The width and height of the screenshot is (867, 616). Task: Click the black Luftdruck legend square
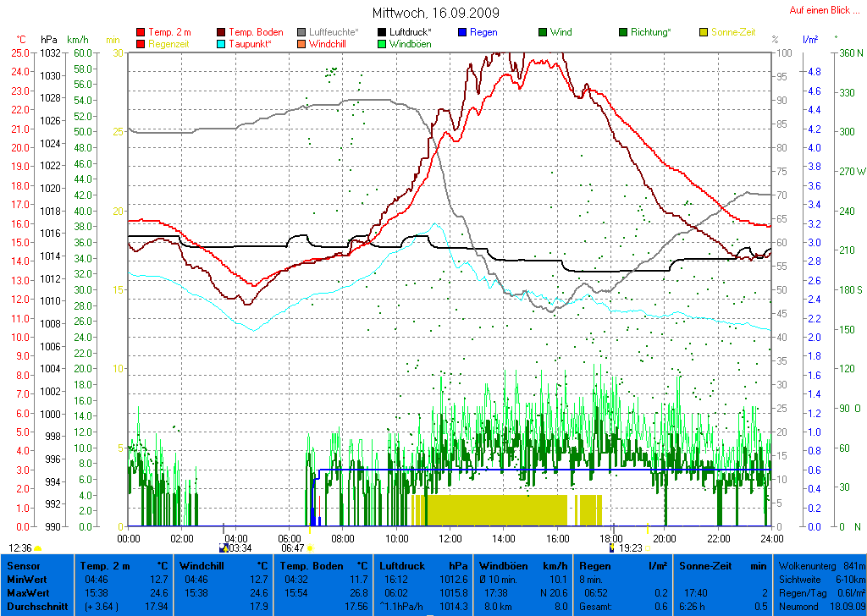[x=383, y=32]
